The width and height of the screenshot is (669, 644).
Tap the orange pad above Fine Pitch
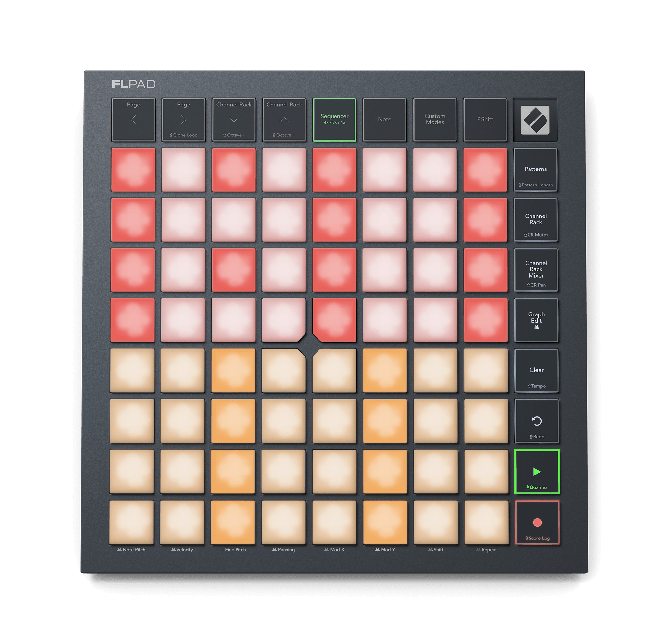click(233, 522)
